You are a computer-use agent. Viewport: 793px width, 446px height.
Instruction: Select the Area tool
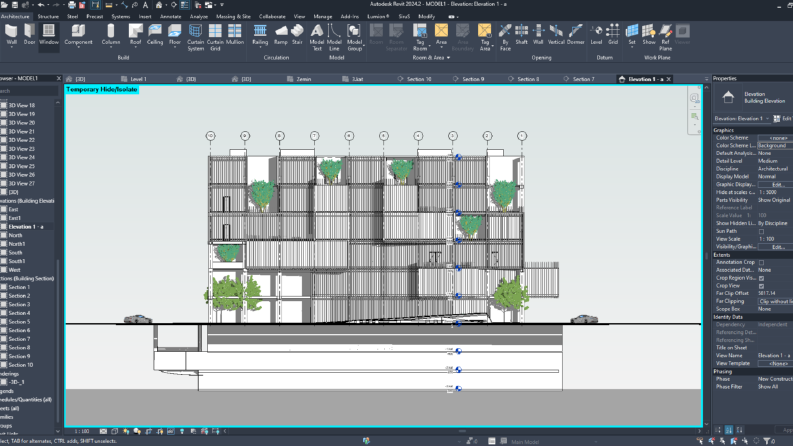pos(441,35)
